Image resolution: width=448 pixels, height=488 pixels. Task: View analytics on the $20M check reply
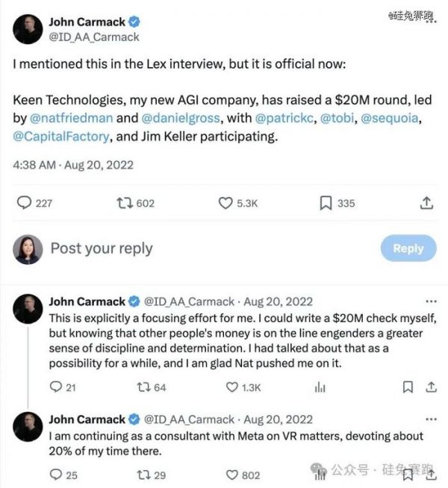coord(321,387)
